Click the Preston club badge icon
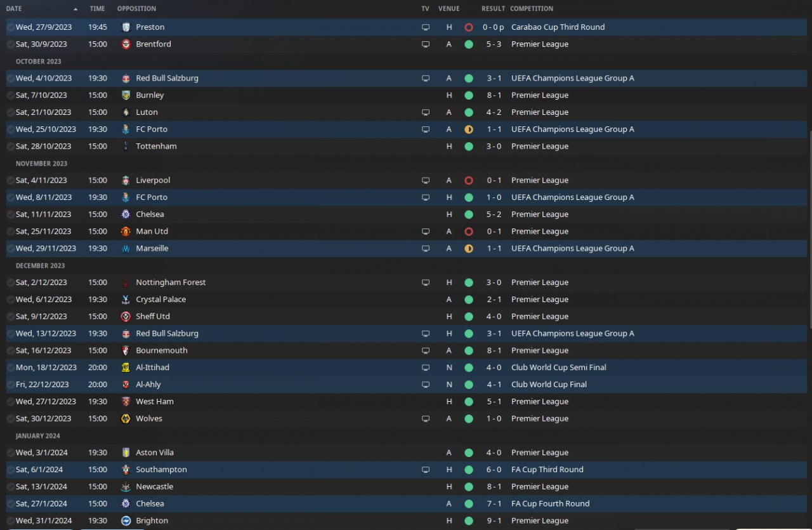The height and width of the screenshot is (530, 812). point(126,27)
